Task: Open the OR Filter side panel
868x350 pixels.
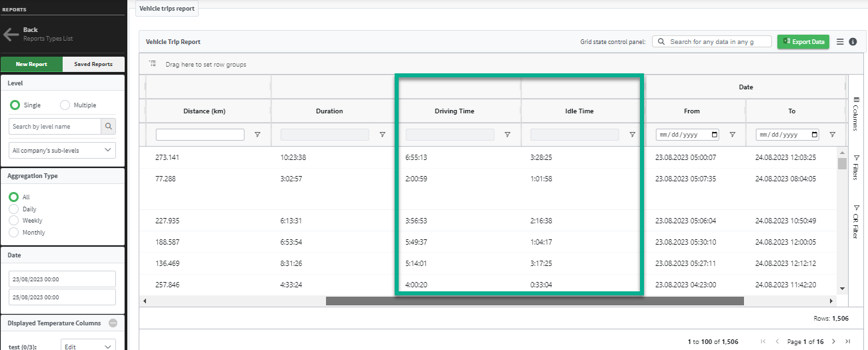Action: (856, 222)
